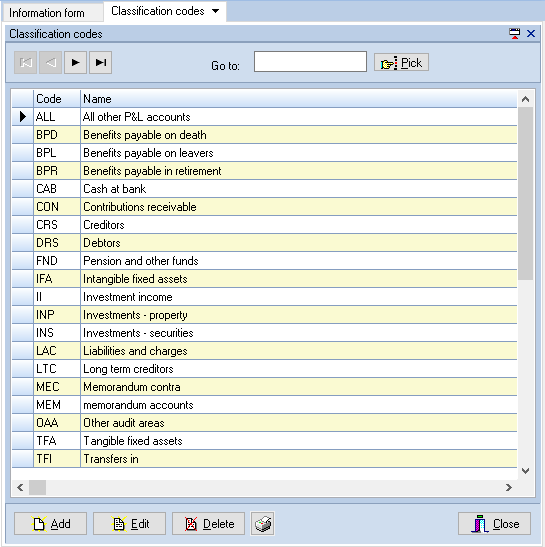Click the row selector beside CRS

pos(23,225)
